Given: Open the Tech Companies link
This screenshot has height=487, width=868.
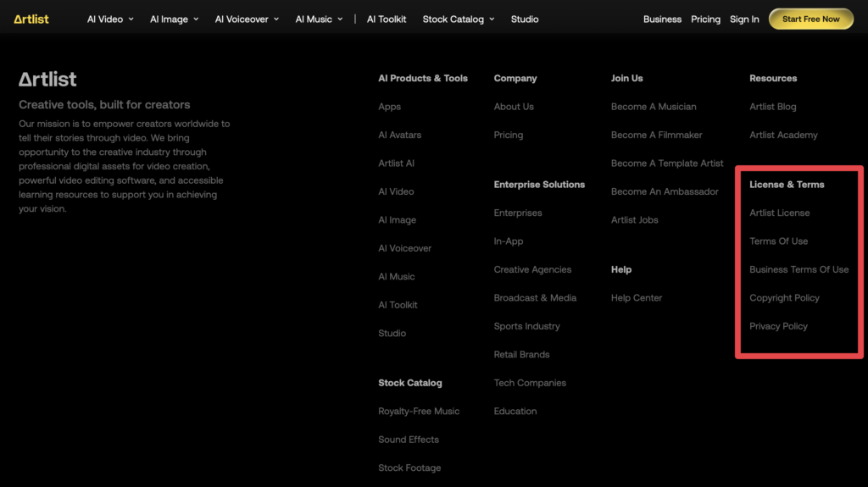Looking at the screenshot, I should pos(530,383).
